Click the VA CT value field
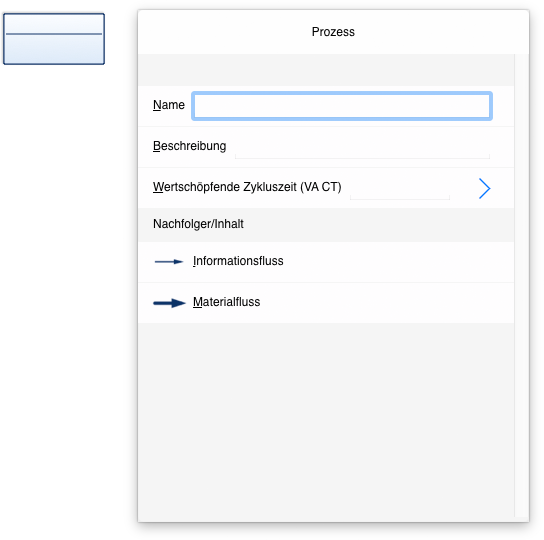 click(400, 188)
